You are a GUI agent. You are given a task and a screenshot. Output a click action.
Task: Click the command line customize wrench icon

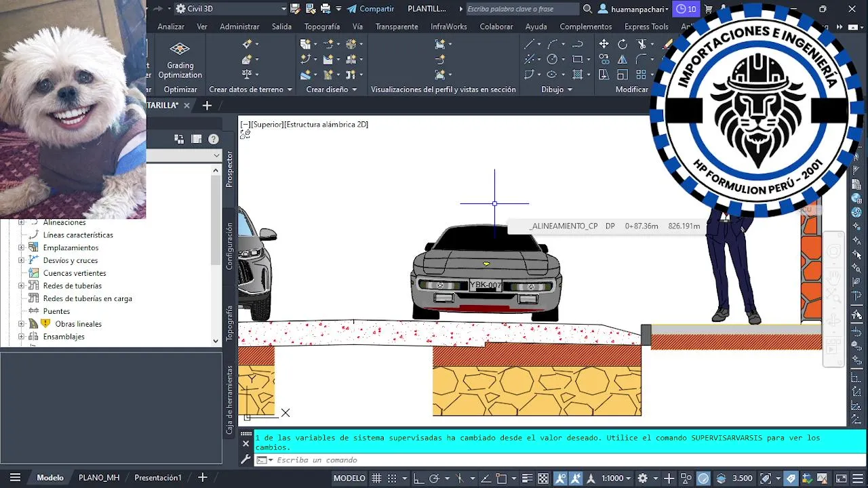coord(246,460)
